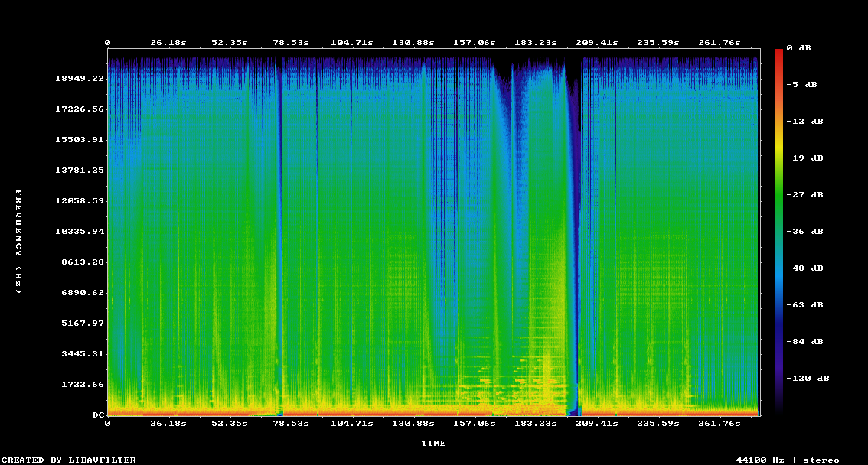Click the 261.76s label on the bottom axis

720,423
